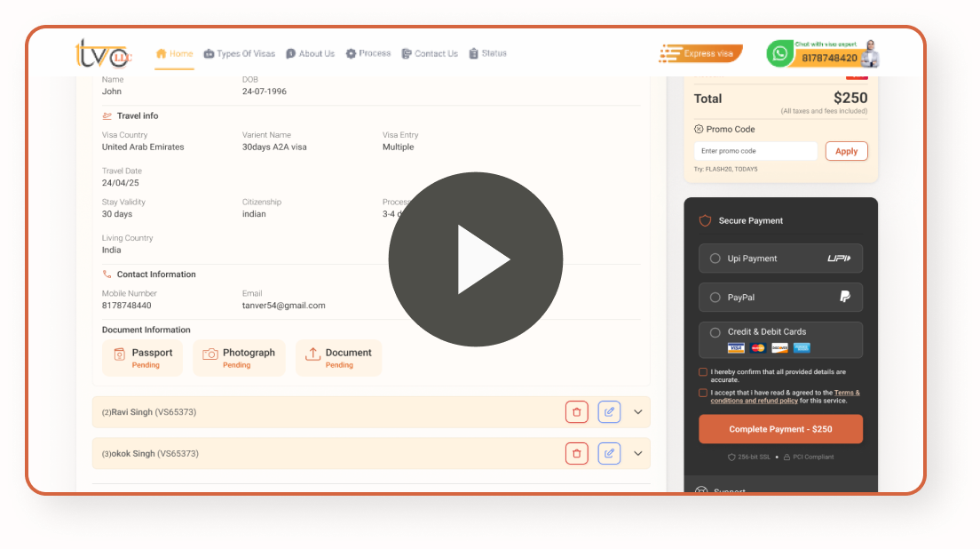Image resolution: width=980 pixels, height=549 pixels.
Task: Edit the okok Singh applicant entry
Action: (609, 453)
